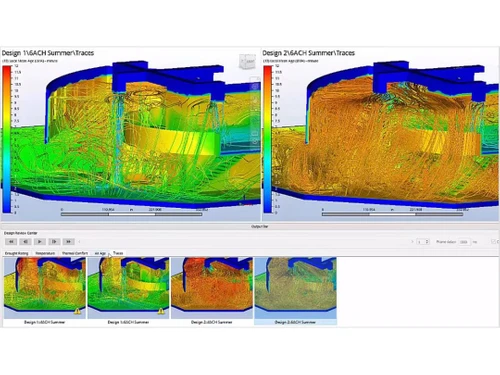Step back one frame in playback controls
Image resolution: width=500 pixels, height=375 pixels.
(x=25, y=241)
